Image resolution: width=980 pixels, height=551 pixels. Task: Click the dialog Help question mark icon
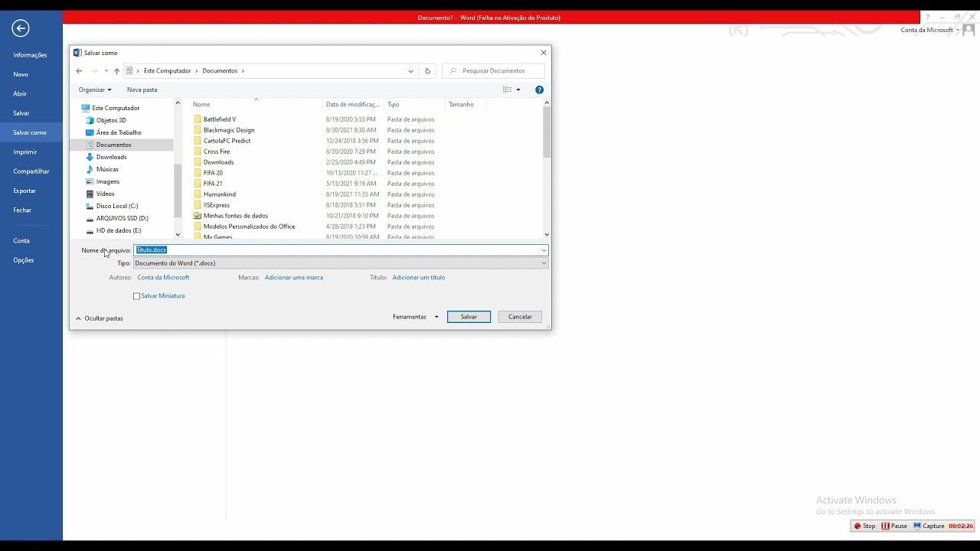[x=539, y=90]
